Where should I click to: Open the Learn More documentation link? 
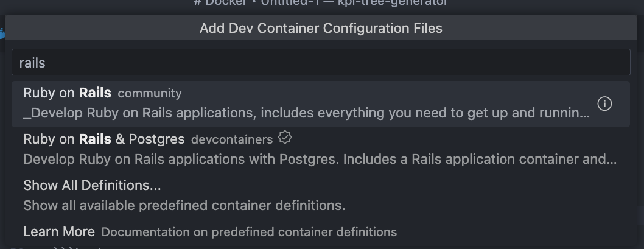(x=59, y=231)
